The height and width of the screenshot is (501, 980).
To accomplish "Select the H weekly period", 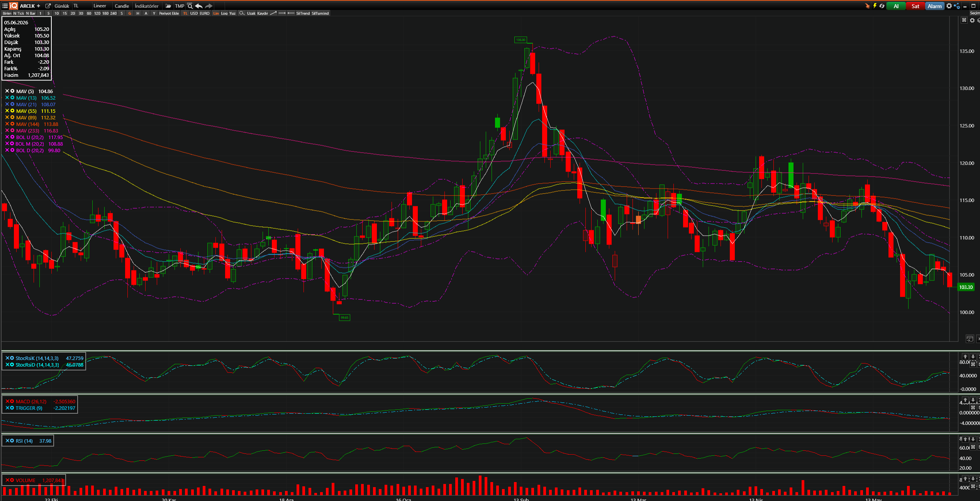I will (x=138, y=13).
